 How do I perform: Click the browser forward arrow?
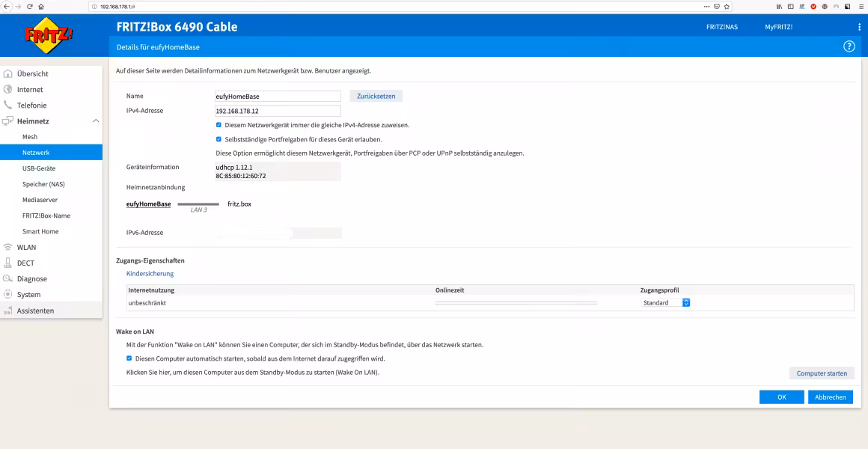click(18, 7)
